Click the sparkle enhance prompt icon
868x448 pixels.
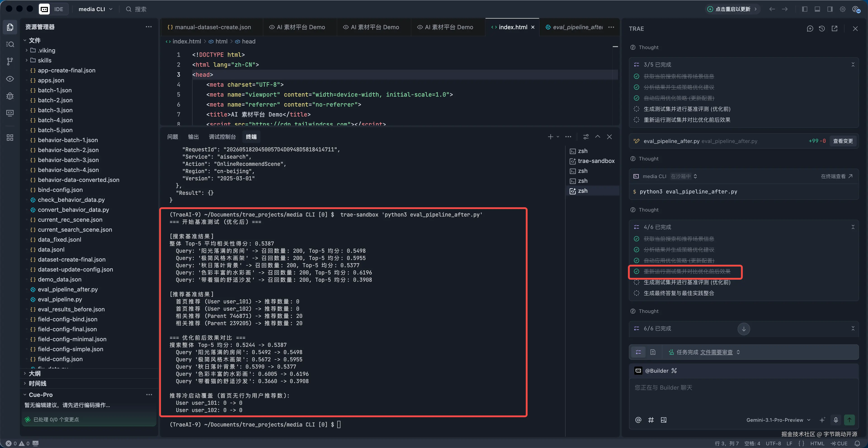point(823,420)
